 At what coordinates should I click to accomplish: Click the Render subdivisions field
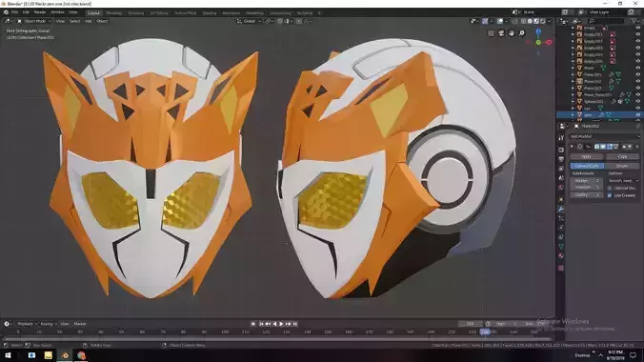pyautogui.click(x=587, y=181)
